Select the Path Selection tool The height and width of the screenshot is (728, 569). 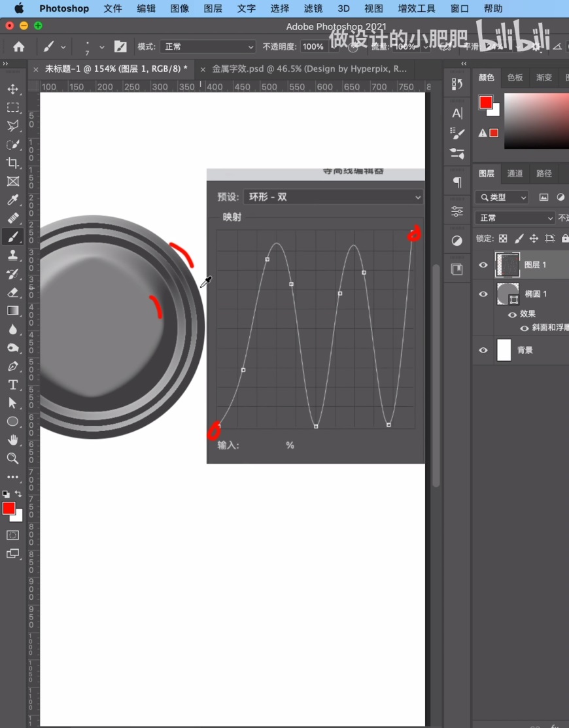[12, 402]
